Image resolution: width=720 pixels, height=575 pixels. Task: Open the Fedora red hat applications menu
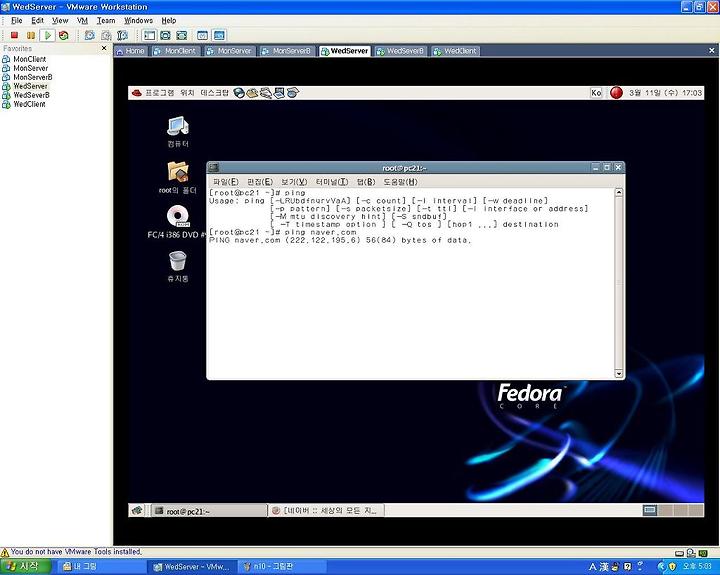(x=137, y=93)
